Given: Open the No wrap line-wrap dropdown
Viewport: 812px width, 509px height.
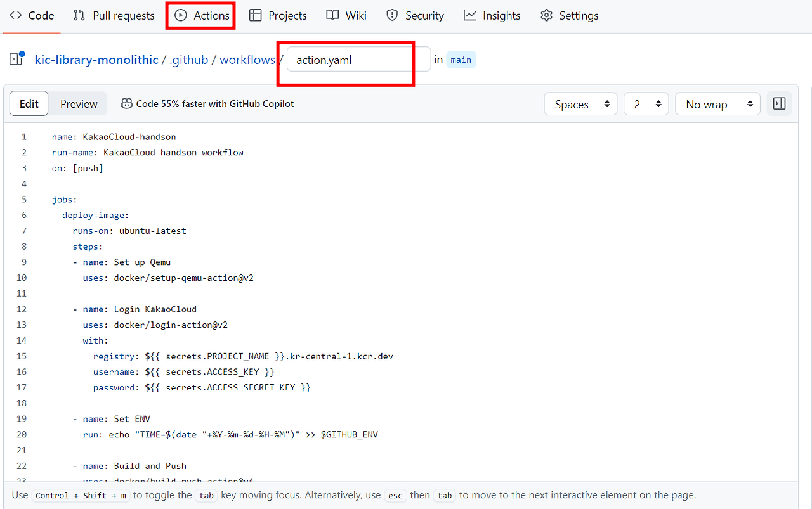Looking at the screenshot, I should (x=717, y=104).
